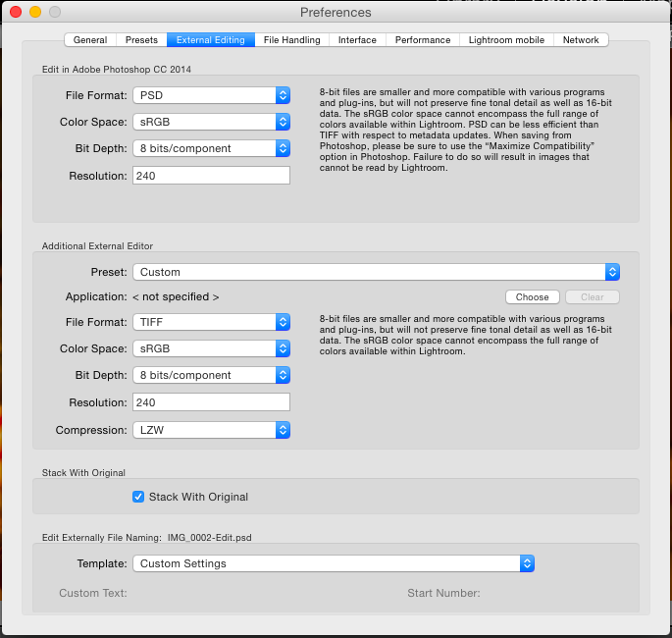Open the PSD File Format dropdown

click(211, 95)
